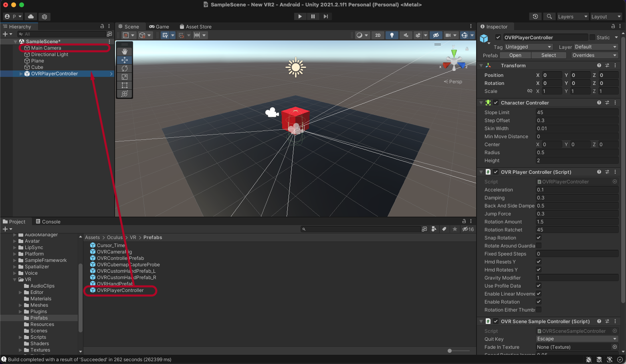626x364 pixels.
Task: Toggle 2D view mode in the Scene
Action: 378,35
